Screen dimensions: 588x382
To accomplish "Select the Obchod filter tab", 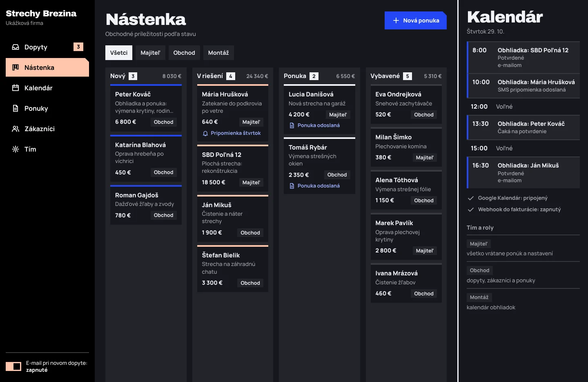I will (184, 53).
